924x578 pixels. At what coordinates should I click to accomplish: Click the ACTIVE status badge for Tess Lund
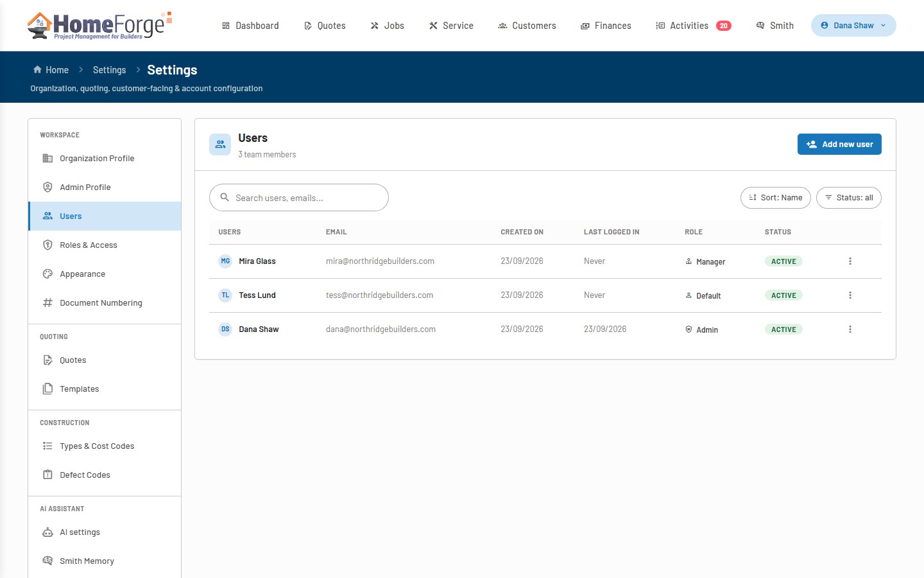[x=783, y=295]
